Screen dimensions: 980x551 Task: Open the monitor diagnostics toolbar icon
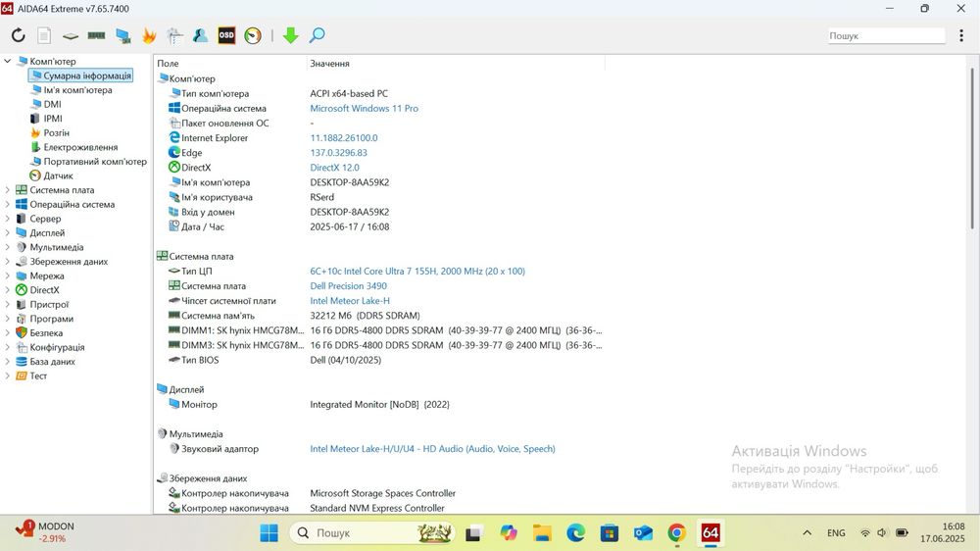point(123,35)
